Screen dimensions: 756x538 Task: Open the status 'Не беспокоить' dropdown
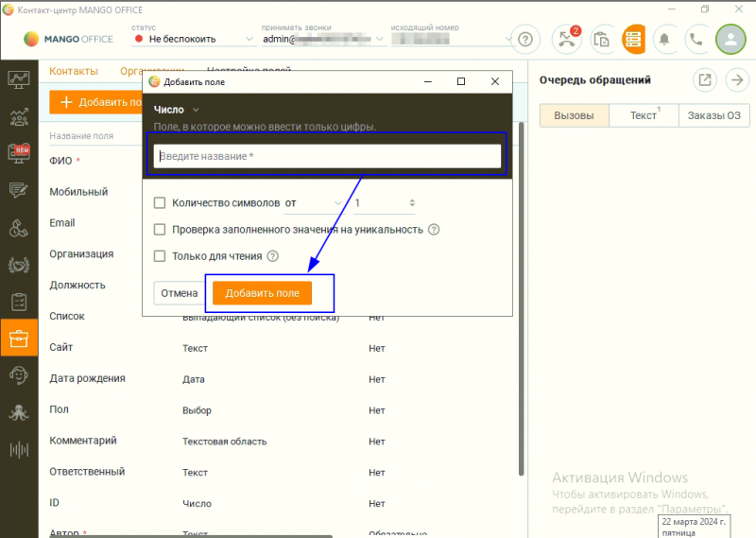pyautogui.click(x=194, y=40)
